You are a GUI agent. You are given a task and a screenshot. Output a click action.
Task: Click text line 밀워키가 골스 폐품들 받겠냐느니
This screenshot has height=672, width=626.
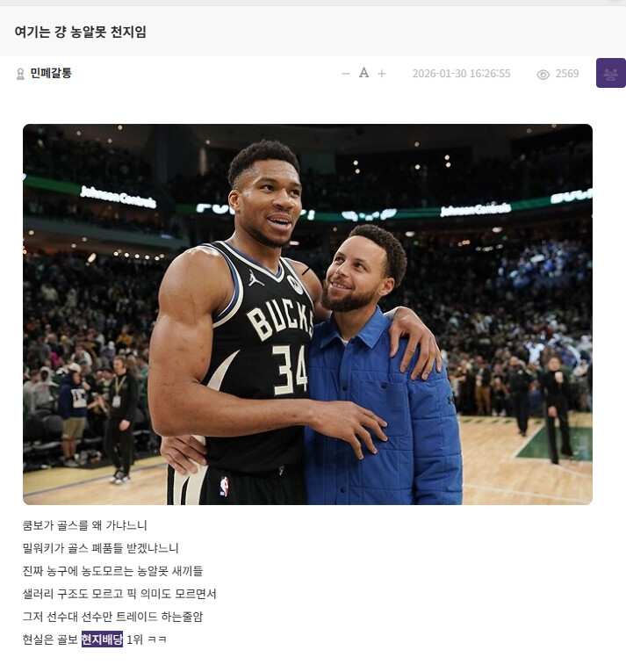coord(100,548)
